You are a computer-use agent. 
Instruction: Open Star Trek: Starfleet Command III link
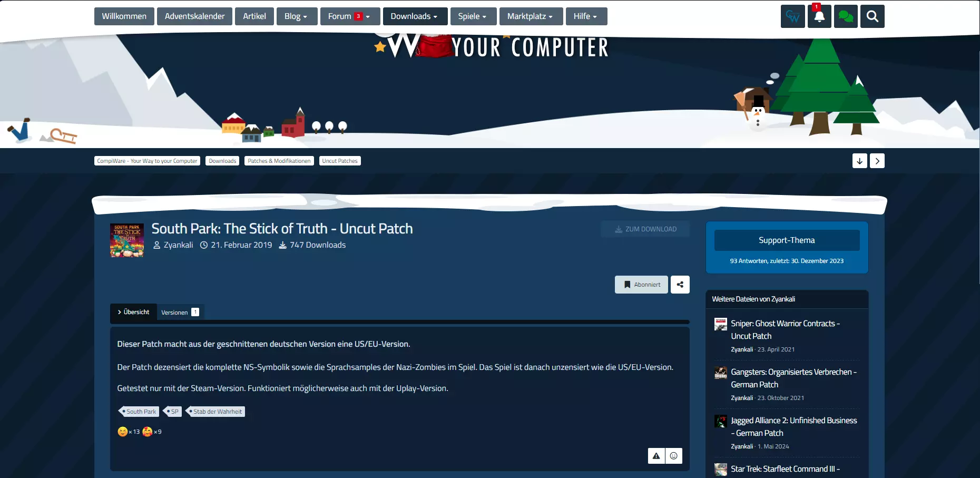point(785,469)
